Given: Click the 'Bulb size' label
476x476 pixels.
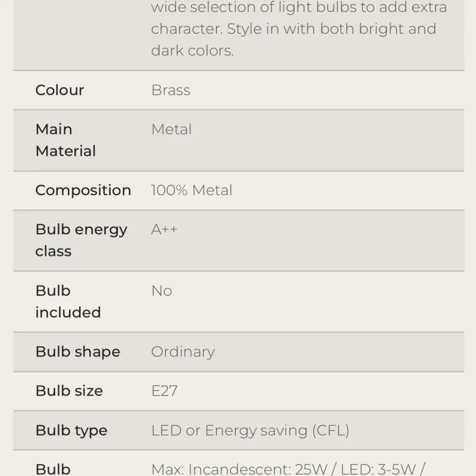Looking at the screenshot, I should tap(69, 391).
